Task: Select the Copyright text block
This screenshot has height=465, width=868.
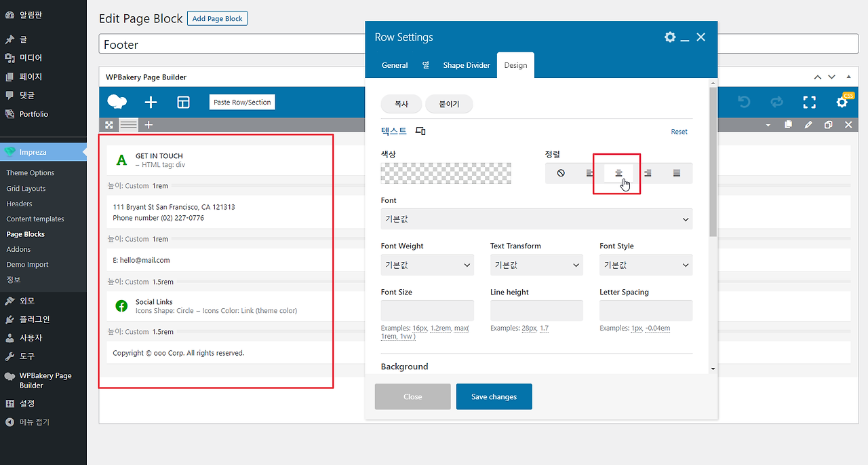Action: tap(178, 353)
